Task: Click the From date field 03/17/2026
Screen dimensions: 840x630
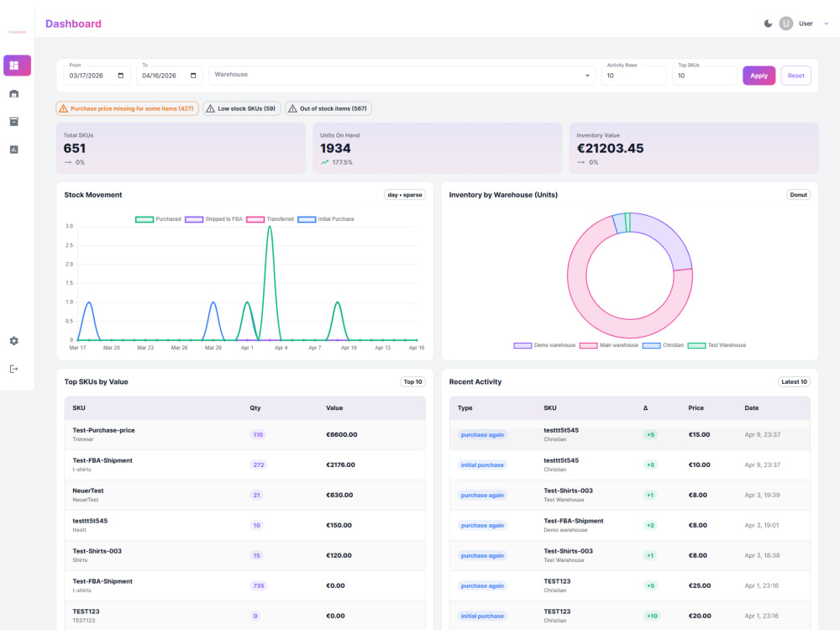Action: point(97,76)
